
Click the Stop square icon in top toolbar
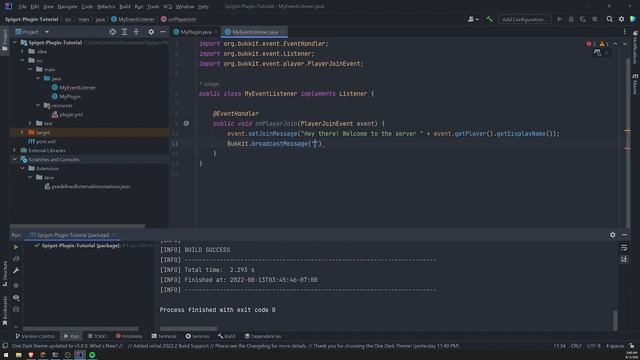tap(595, 19)
